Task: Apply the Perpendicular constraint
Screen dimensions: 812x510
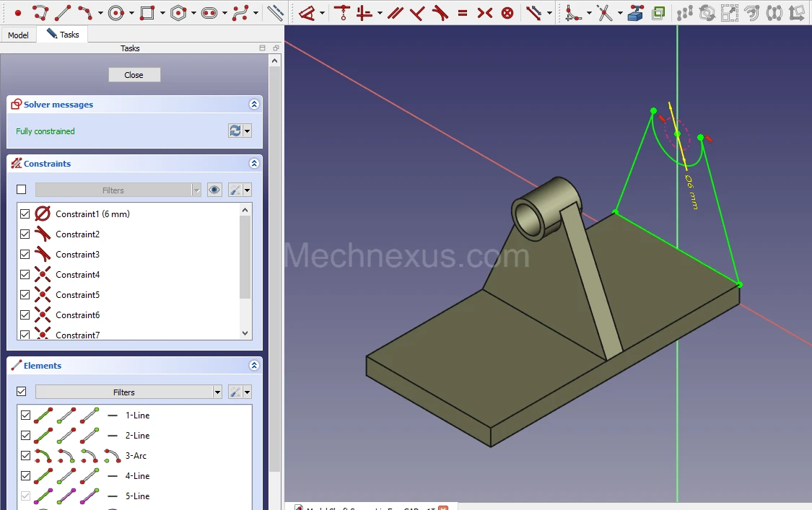Action: (x=417, y=13)
